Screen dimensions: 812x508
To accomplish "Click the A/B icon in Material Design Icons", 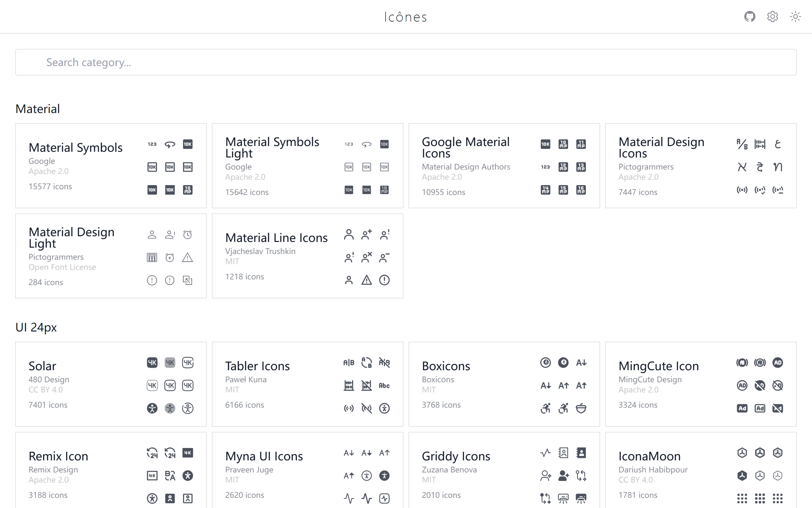I will point(742,144).
